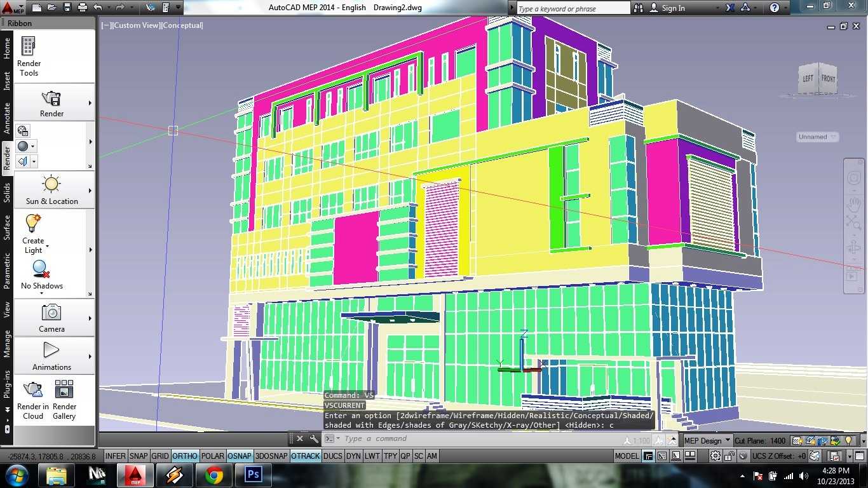
Task: Toggle SNAP mode
Action: point(138,456)
